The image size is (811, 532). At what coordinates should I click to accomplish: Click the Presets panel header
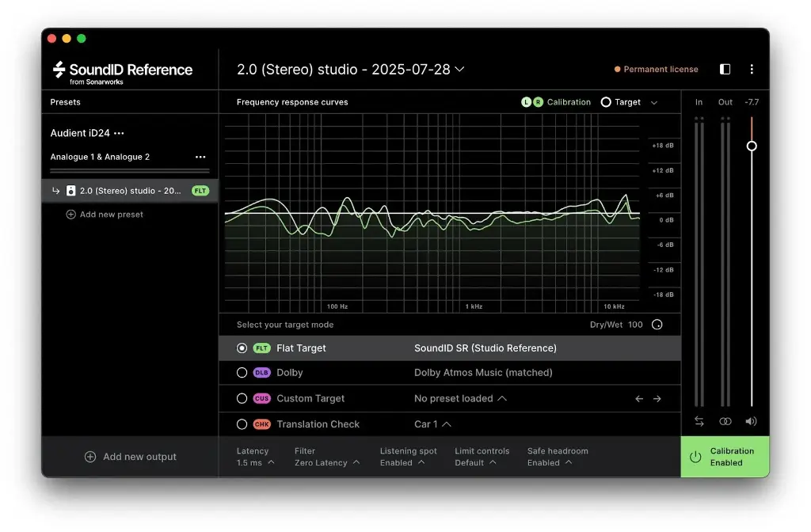point(65,102)
